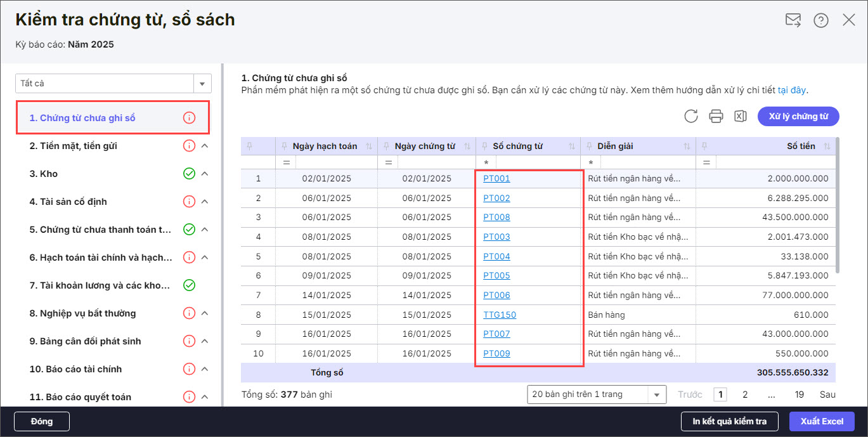Click the Excel export icon above the table

click(740, 116)
